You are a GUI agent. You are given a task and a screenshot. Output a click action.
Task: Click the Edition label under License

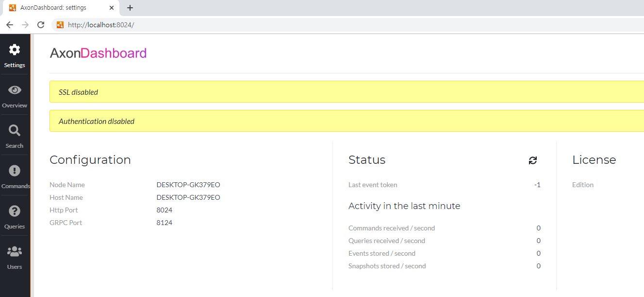pyautogui.click(x=583, y=185)
